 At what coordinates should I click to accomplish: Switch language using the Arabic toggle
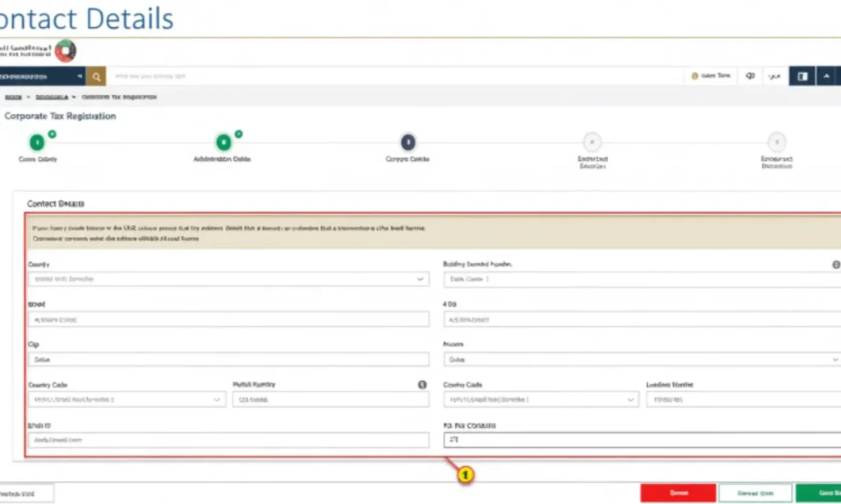[x=774, y=76]
